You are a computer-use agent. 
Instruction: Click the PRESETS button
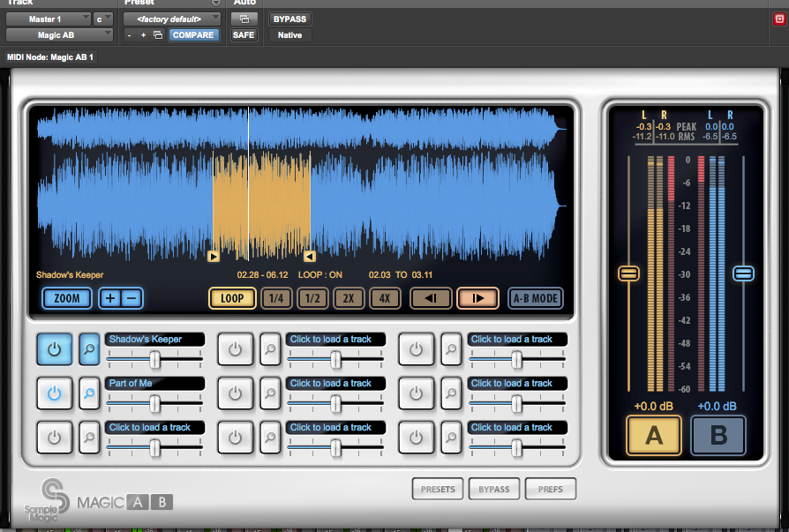(438, 489)
